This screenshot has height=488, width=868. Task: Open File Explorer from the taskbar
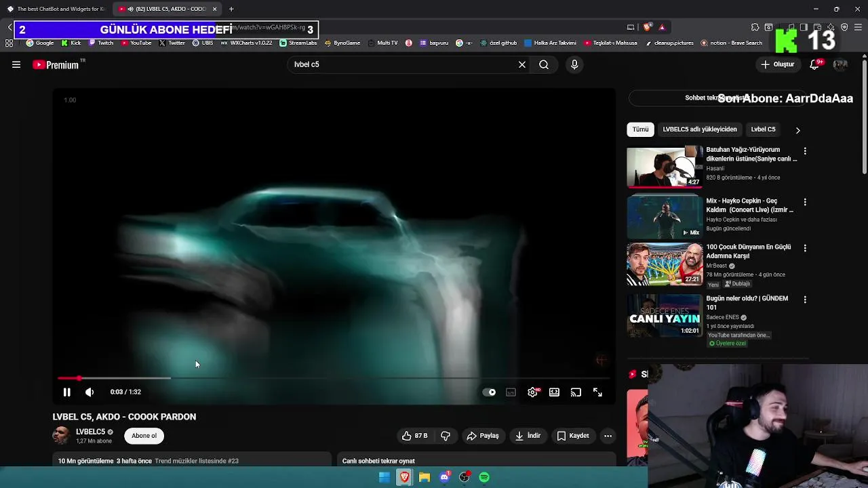(424, 477)
